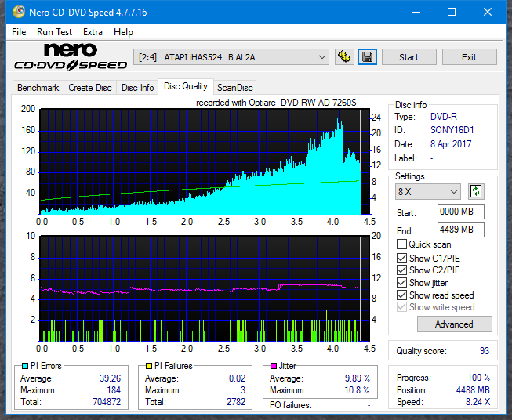This screenshot has width=512, height=420.
Task: Click the PI Errors total 704872
Action: 107,402
